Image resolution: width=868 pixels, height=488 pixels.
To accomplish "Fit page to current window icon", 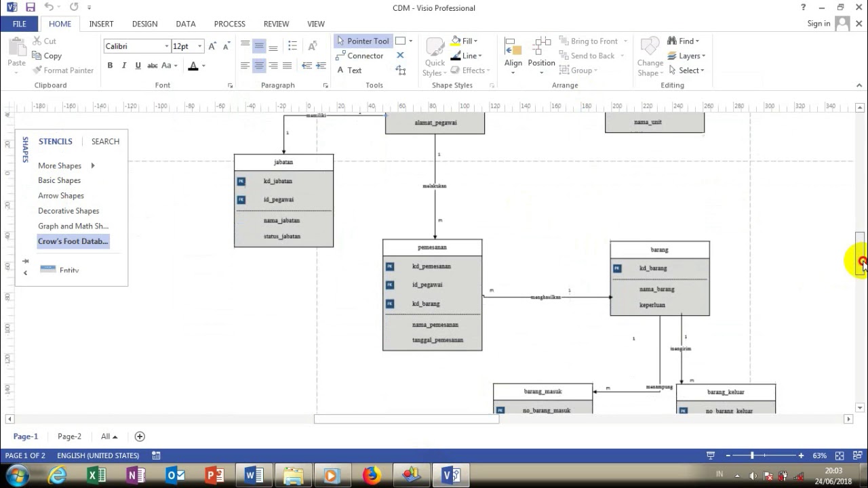I will click(840, 455).
